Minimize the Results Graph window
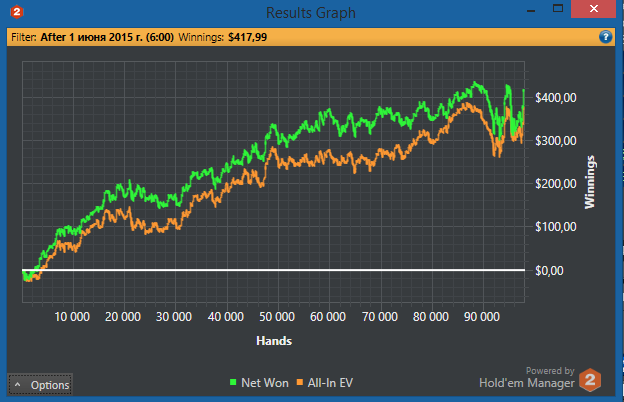 tap(531, 10)
